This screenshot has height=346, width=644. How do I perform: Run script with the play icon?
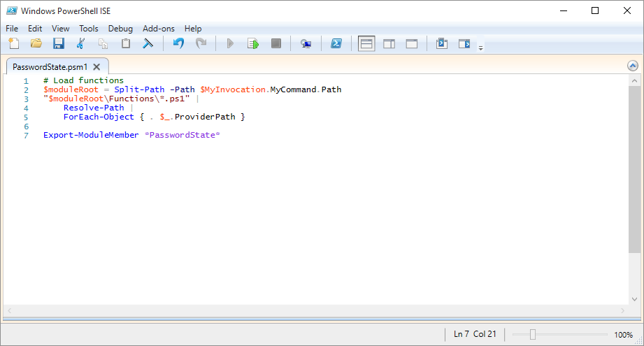230,43
